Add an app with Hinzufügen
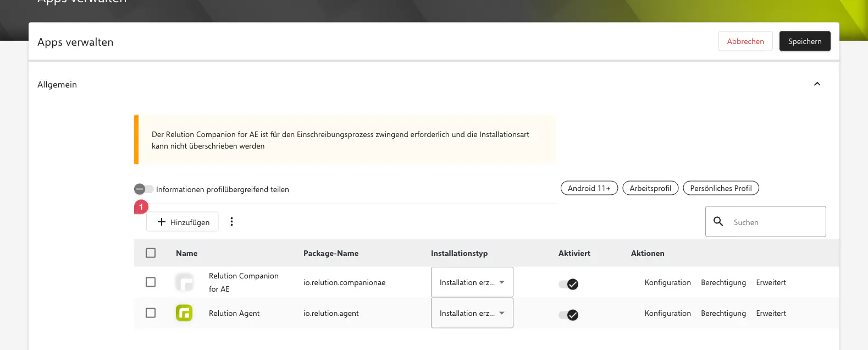This screenshot has width=868, height=350. 183,222
